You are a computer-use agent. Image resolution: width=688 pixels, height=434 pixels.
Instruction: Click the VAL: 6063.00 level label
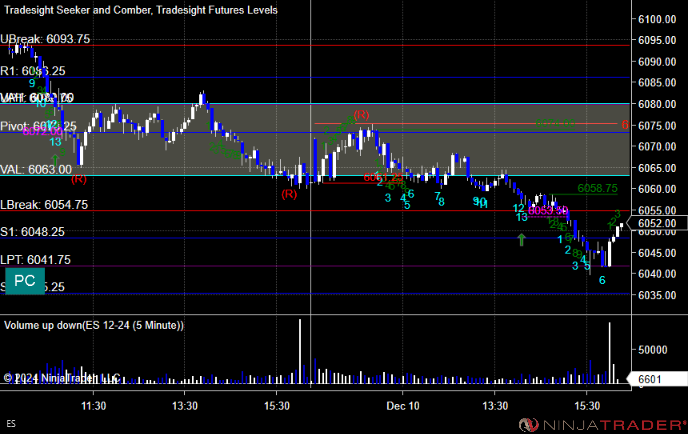36,169
